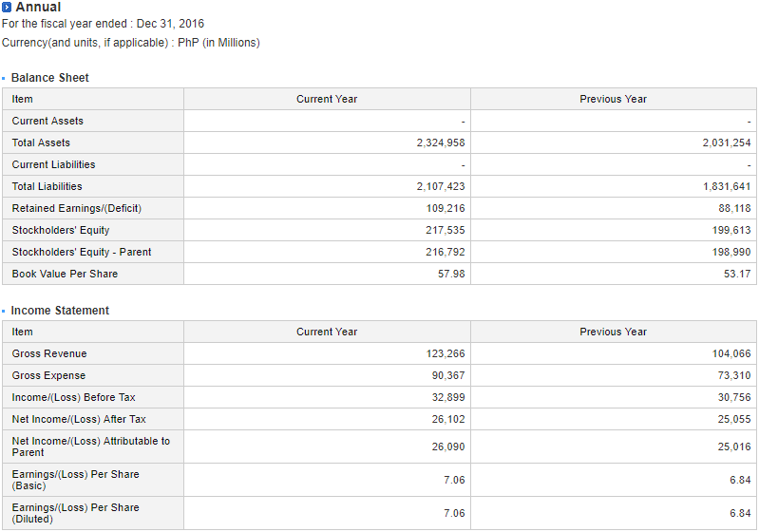This screenshot has height=532, width=759.
Task: Click Balance Sheet Current Year column header
Action: 327,99
